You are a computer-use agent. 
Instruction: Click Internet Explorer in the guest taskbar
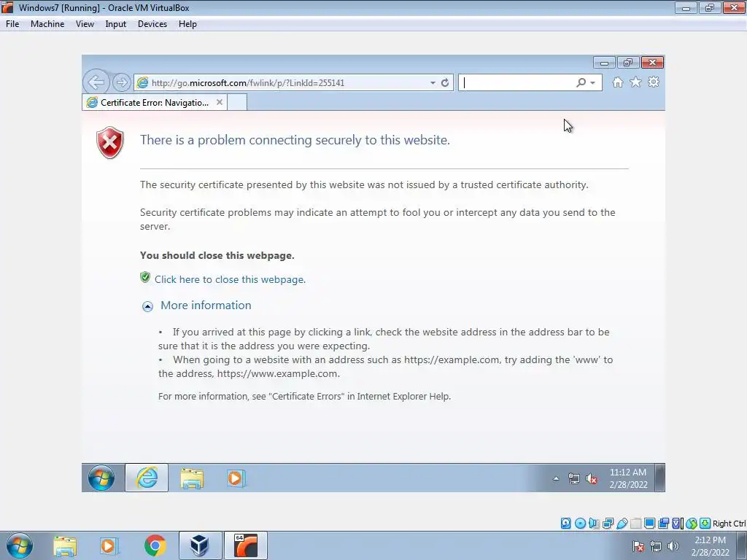tap(147, 478)
